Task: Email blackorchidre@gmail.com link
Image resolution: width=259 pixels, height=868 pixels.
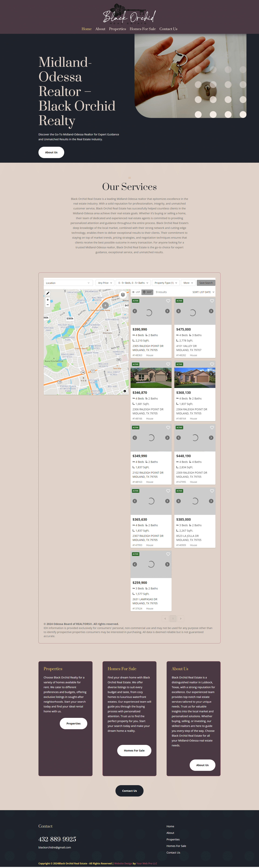Action: pyautogui.click(x=54, y=847)
